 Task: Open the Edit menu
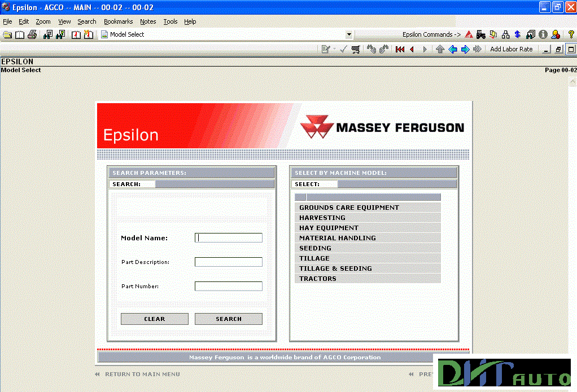[x=24, y=21]
